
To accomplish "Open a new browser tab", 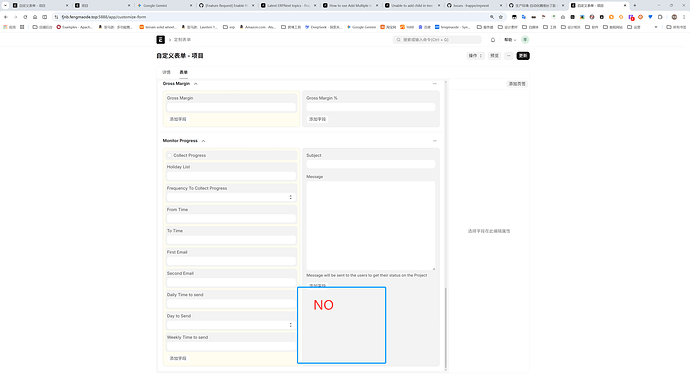I will pyautogui.click(x=635, y=5).
